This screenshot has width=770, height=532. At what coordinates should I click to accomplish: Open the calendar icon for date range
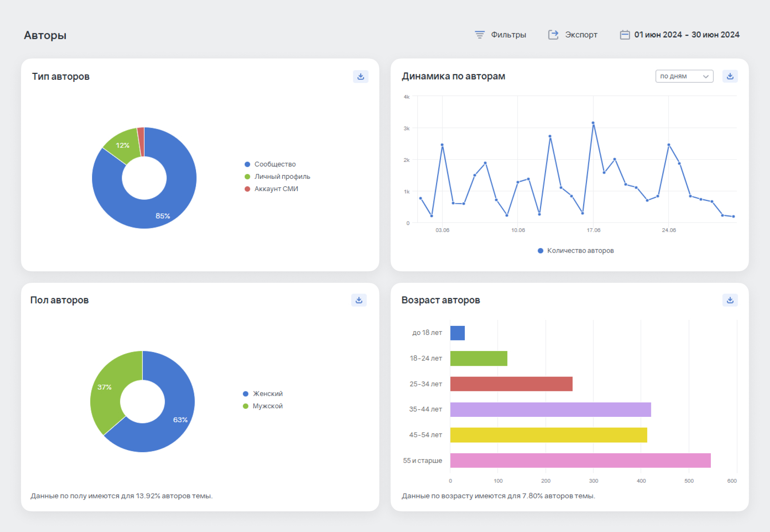[x=625, y=35]
